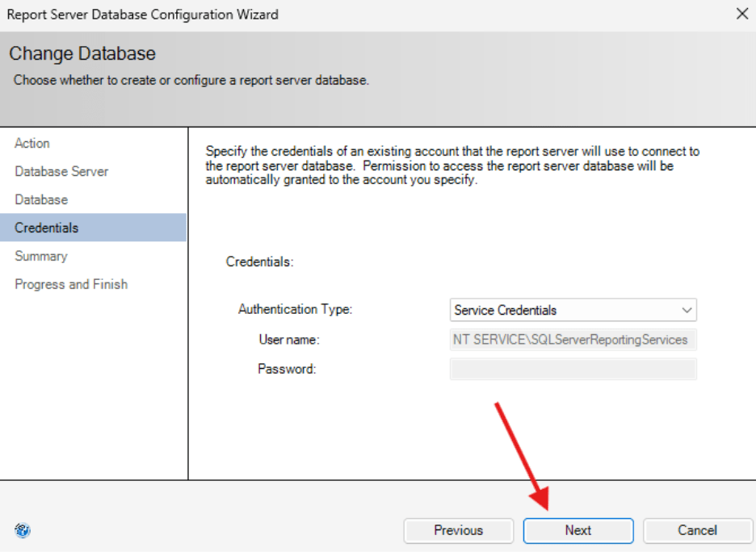Select the Progress and Finish step

(x=70, y=284)
